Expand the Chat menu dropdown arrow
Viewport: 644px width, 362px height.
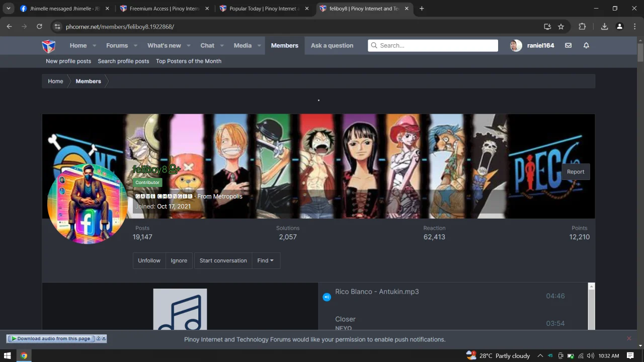click(x=222, y=46)
